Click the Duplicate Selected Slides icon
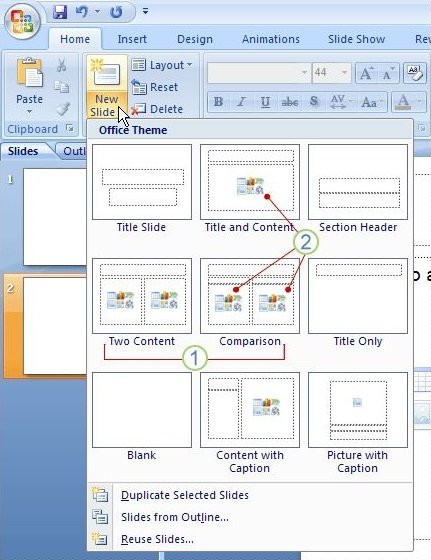This screenshot has height=560, width=431. 100,495
